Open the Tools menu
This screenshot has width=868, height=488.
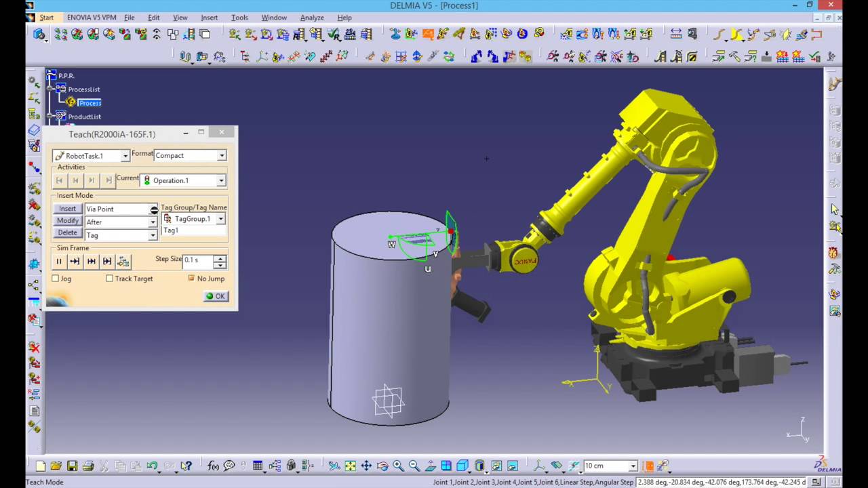[239, 18]
